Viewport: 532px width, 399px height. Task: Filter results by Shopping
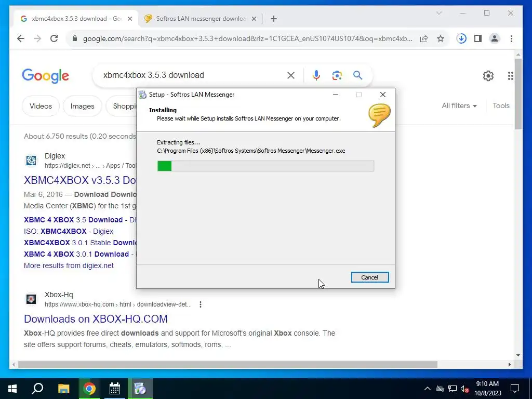[x=122, y=106]
